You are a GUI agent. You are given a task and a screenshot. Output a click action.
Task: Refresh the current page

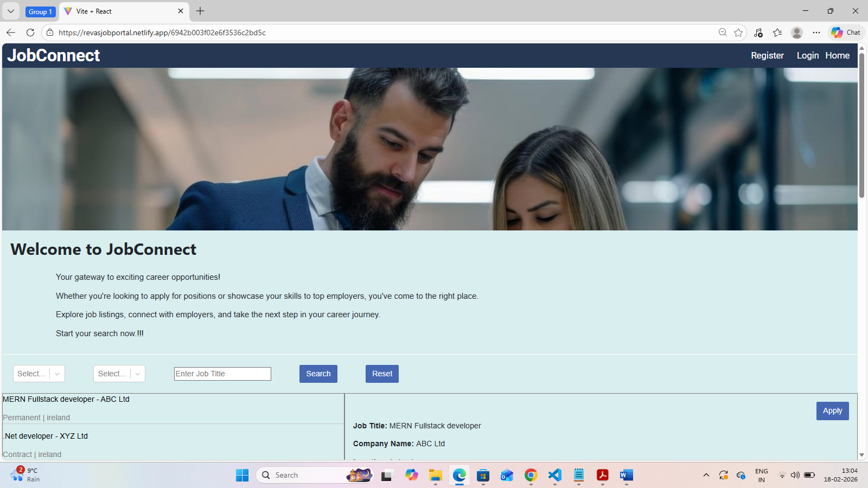30,33
